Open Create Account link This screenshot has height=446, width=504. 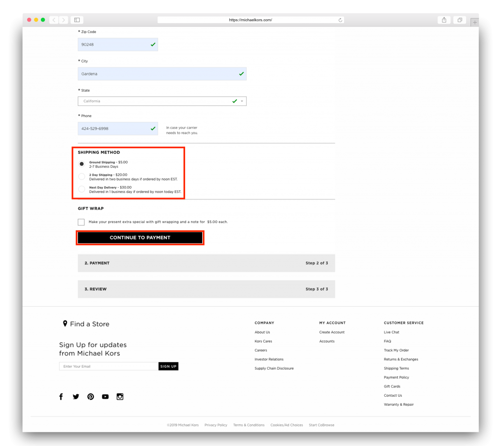click(x=332, y=332)
